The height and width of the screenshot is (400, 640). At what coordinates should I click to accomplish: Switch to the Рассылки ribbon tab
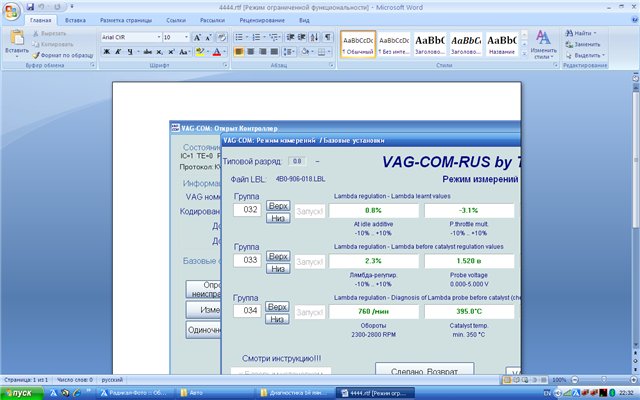pos(212,20)
